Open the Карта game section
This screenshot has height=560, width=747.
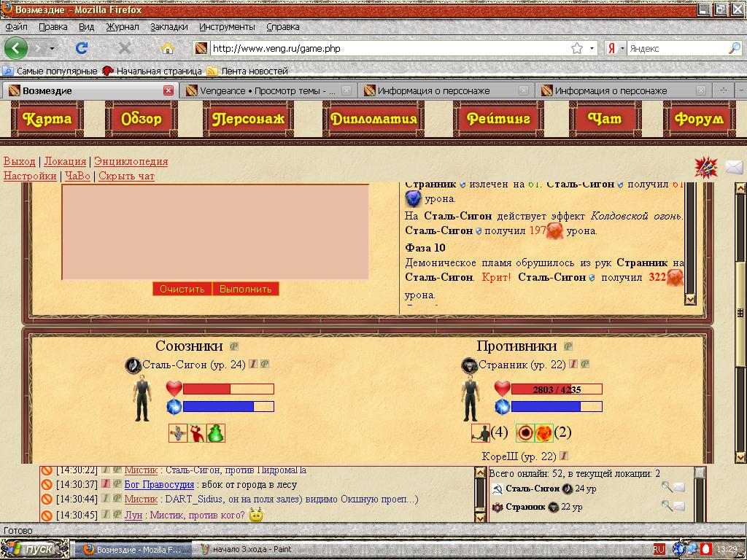pos(47,119)
